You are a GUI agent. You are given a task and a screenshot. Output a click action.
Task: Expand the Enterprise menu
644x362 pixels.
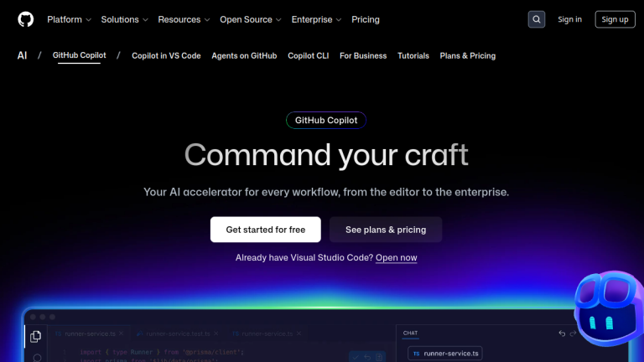[x=316, y=19]
